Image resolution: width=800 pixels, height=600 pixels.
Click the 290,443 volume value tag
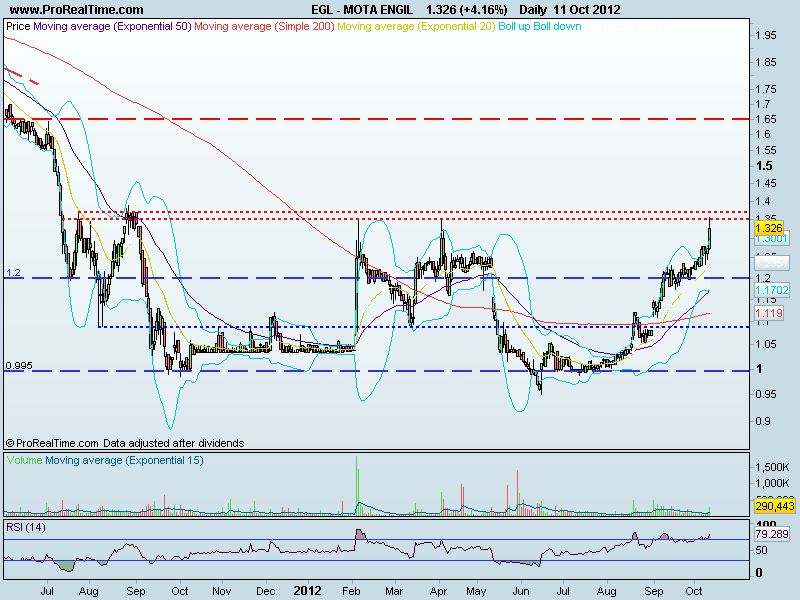click(x=774, y=506)
